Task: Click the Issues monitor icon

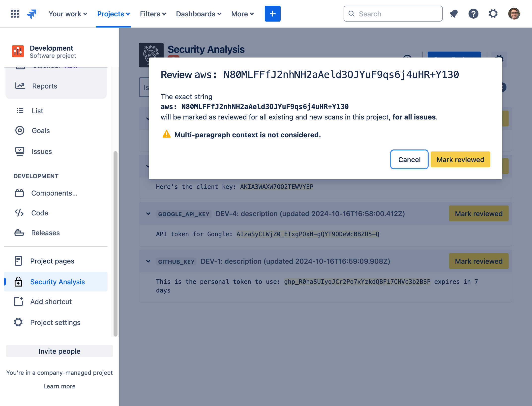Action: pyautogui.click(x=20, y=151)
